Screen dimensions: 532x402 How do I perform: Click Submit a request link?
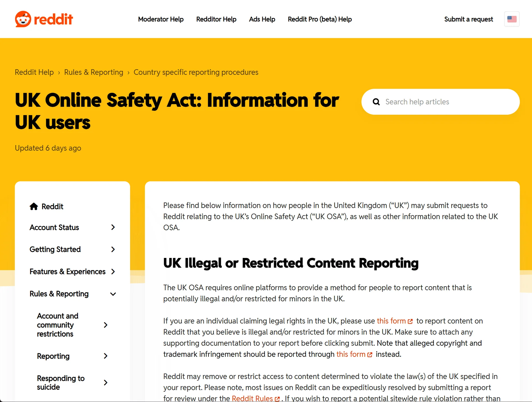pos(469,19)
